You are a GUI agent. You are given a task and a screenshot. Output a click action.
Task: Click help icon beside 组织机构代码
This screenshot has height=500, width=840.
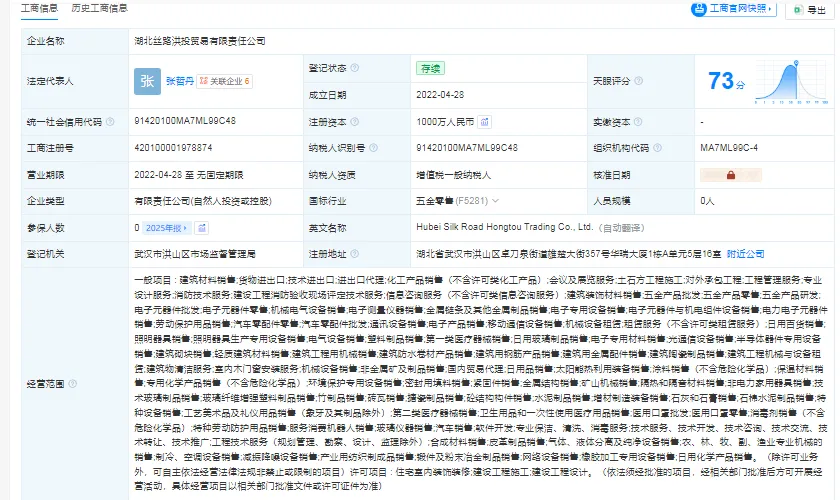pyautogui.click(x=657, y=148)
